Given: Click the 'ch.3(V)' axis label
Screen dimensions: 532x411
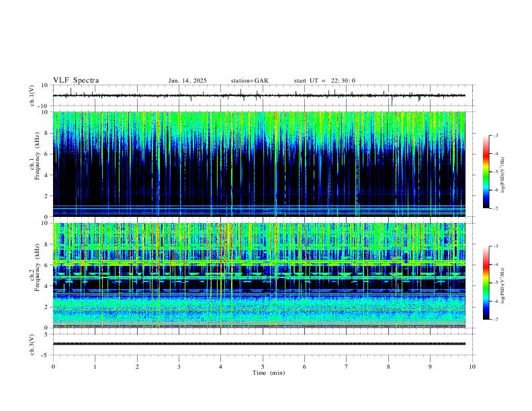Looking at the screenshot, I should [32, 345].
